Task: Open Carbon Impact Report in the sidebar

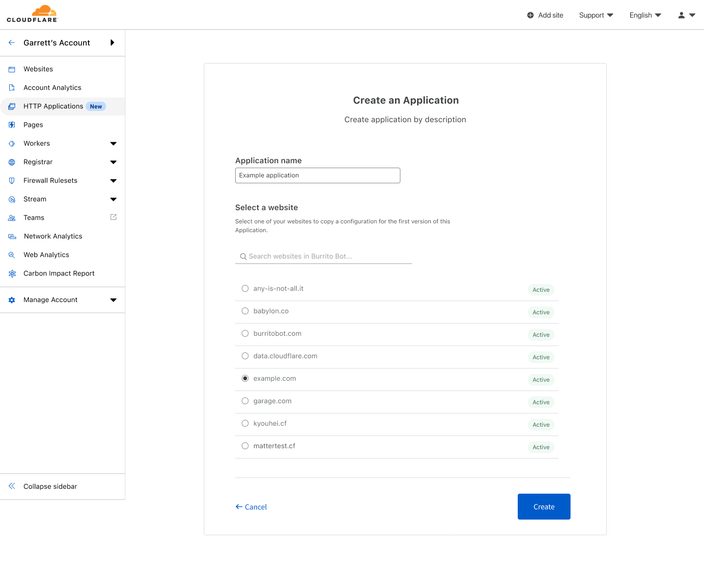Action: [59, 273]
